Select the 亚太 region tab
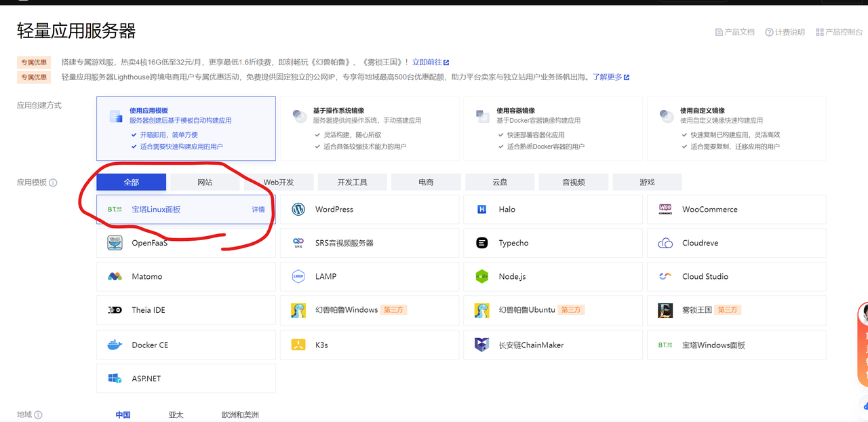This screenshot has width=868, height=422. [x=176, y=415]
